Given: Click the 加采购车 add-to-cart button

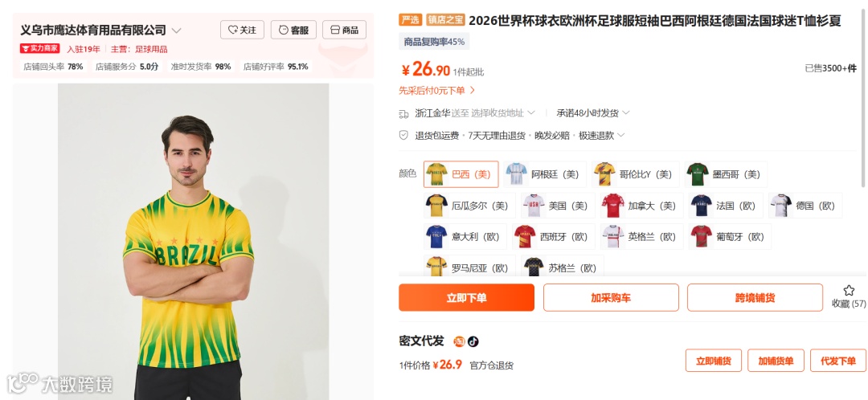Looking at the screenshot, I should point(611,298).
